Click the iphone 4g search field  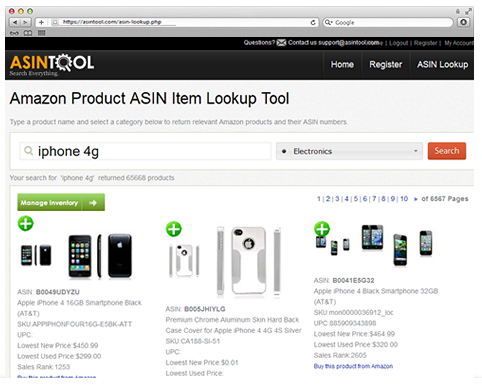145,151
